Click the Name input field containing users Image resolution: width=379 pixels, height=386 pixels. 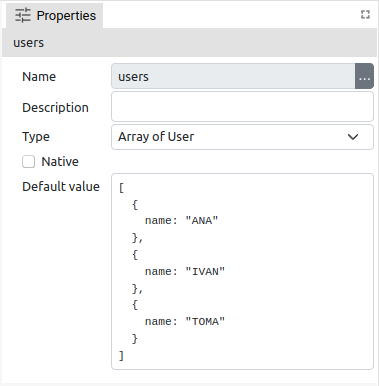pos(233,76)
